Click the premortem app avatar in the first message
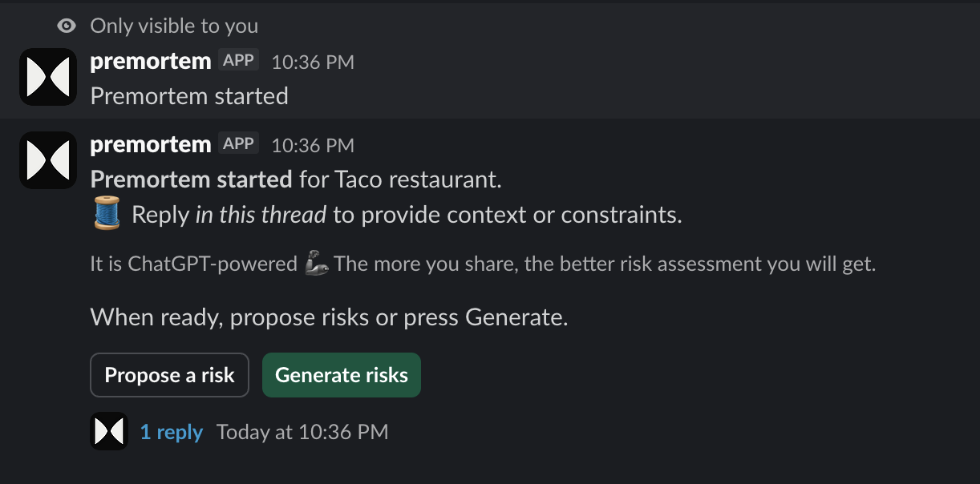 [47, 76]
